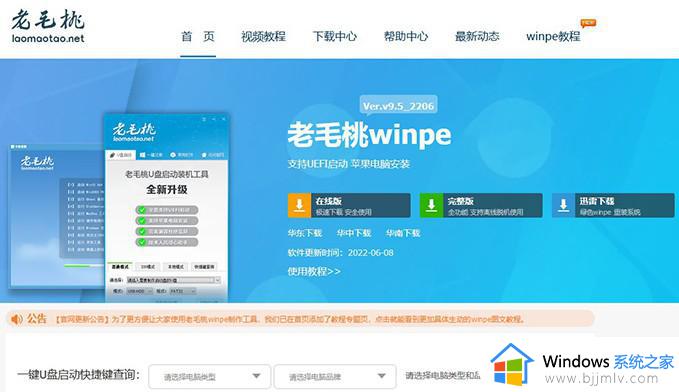Click the green 完整版 download arrow icon
Screen dimensions: 679x392
coord(431,205)
